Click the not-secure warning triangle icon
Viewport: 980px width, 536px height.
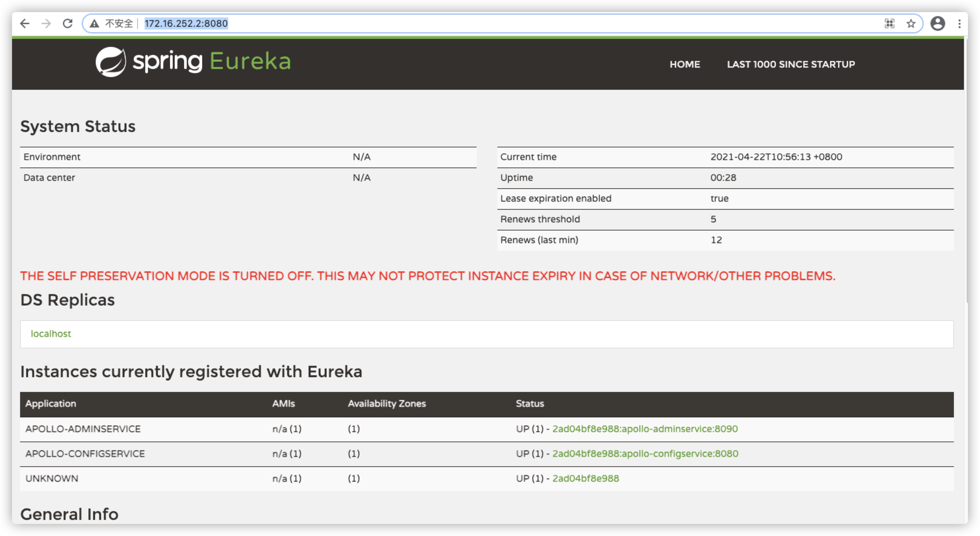pos(94,23)
